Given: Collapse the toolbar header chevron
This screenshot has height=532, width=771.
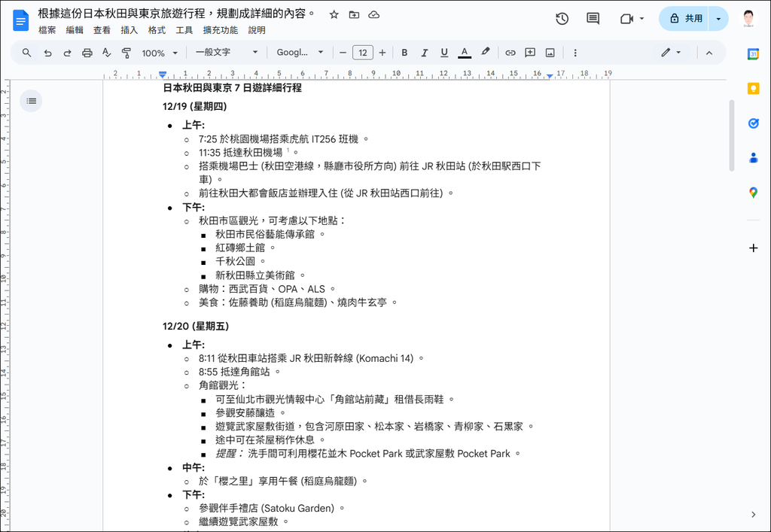Looking at the screenshot, I should tap(709, 53).
